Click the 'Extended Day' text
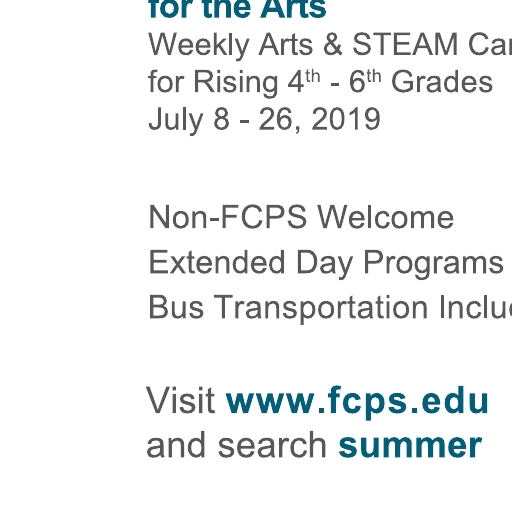The height and width of the screenshot is (512, 512). [x=250, y=263]
